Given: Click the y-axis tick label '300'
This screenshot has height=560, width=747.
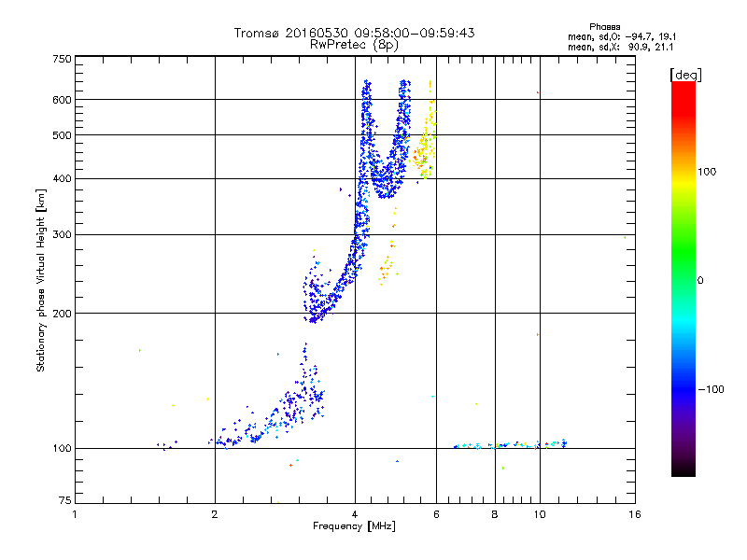Looking at the screenshot, I should (62, 234).
